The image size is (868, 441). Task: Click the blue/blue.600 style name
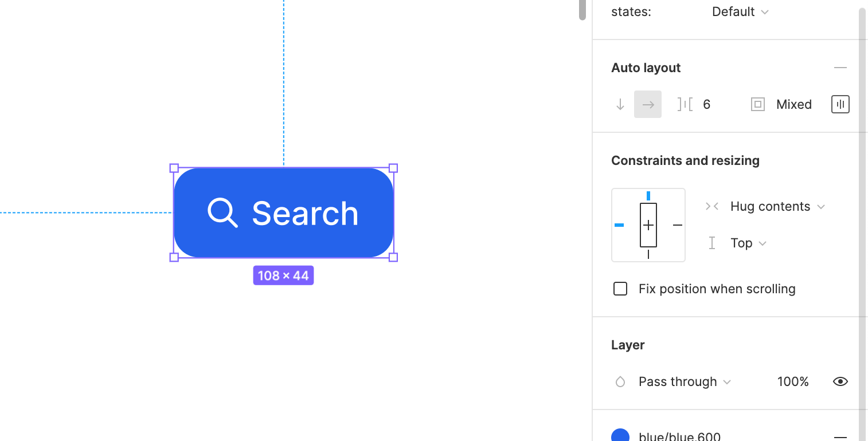point(679,436)
